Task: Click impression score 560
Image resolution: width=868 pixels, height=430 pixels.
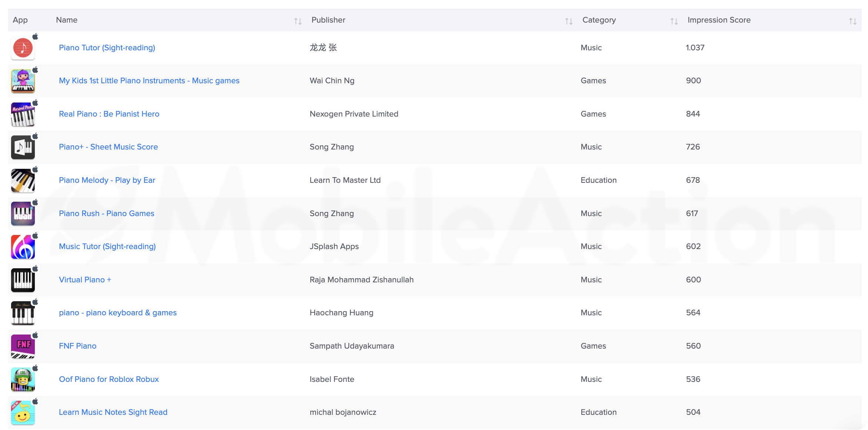Action: coord(694,346)
